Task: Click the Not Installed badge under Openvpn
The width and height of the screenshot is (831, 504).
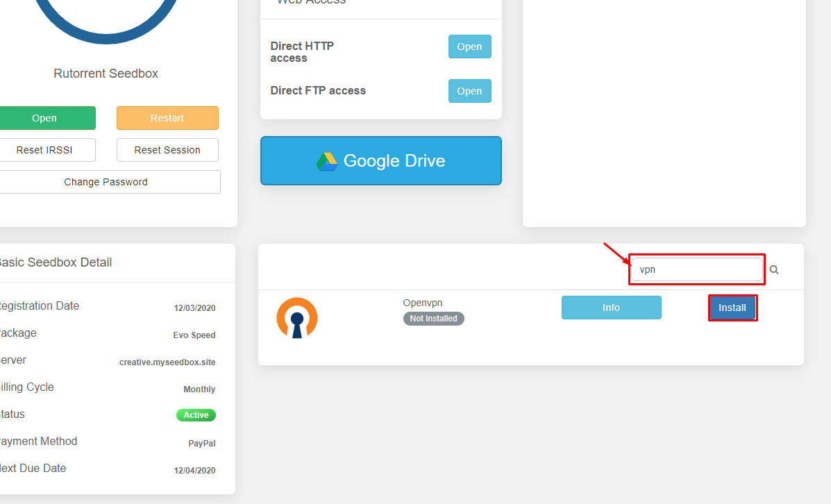Action: (x=433, y=318)
